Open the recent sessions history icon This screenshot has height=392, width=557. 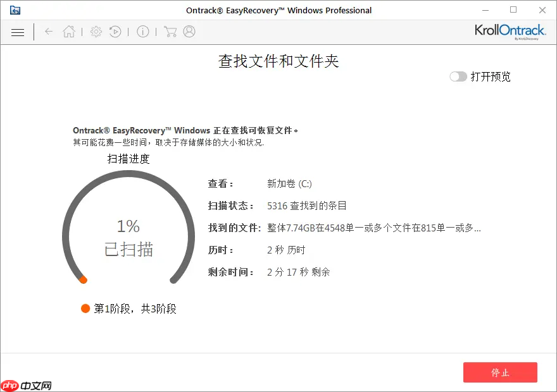pos(115,31)
